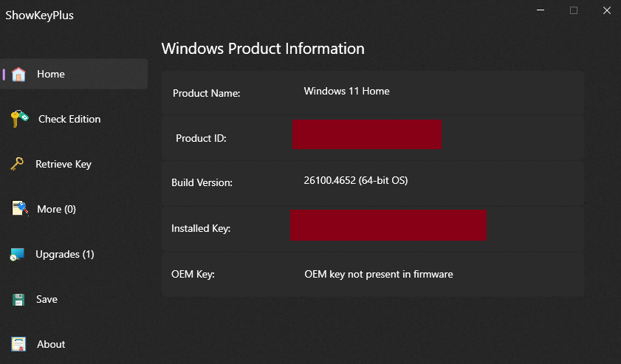Image resolution: width=621 pixels, height=364 pixels.
Task: Click the 'Installed Key:' label
Action: tap(201, 229)
